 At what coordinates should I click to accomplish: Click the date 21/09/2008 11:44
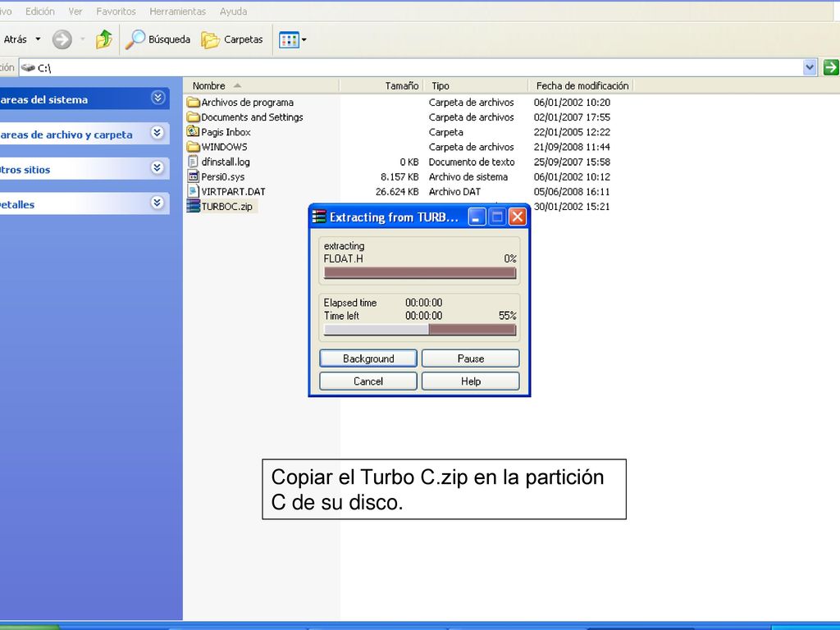[572, 147]
